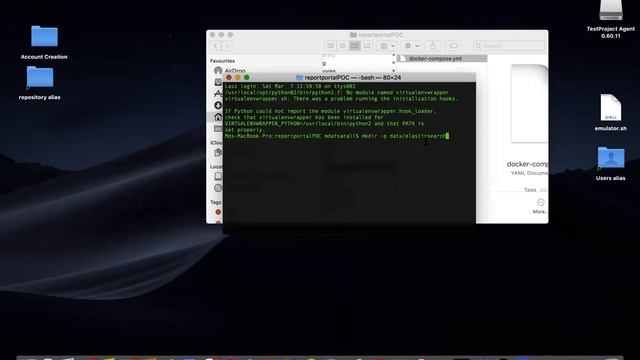Open Finder group-by dropdown

(x=387, y=46)
